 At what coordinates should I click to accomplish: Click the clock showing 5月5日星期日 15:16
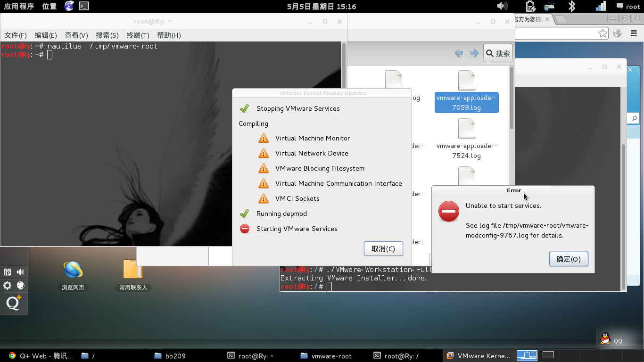pyautogui.click(x=322, y=6)
